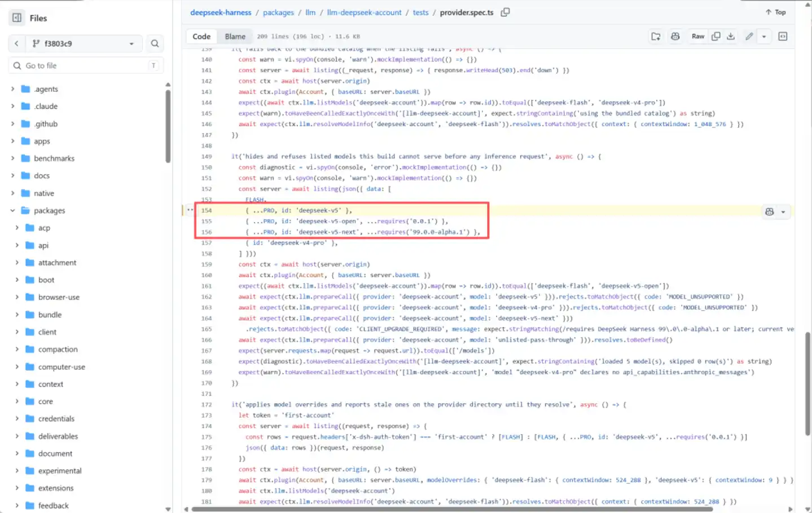Switch to the Blame tab

(x=235, y=37)
